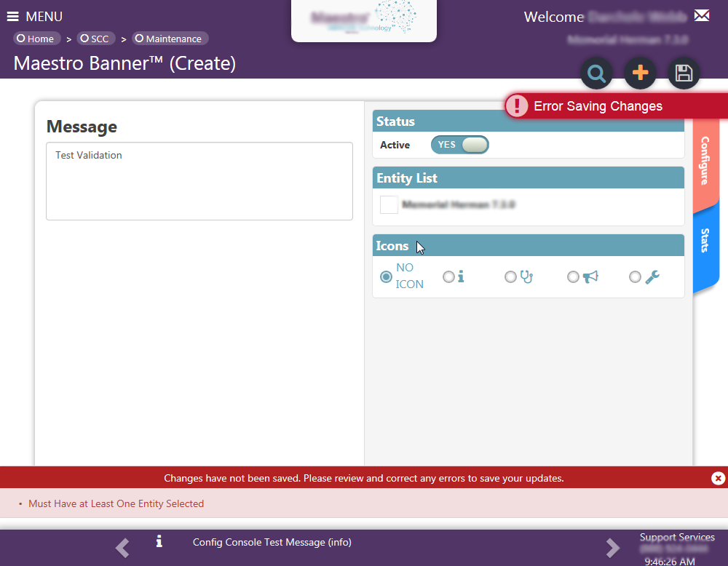Click the search magnifier button

(596, 73)
